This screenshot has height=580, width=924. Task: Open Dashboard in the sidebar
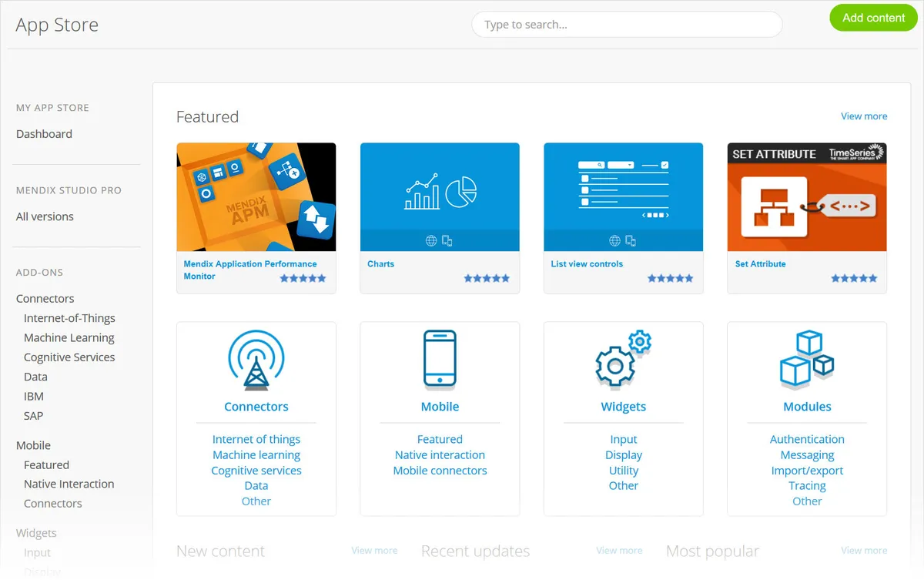[44, 134]
